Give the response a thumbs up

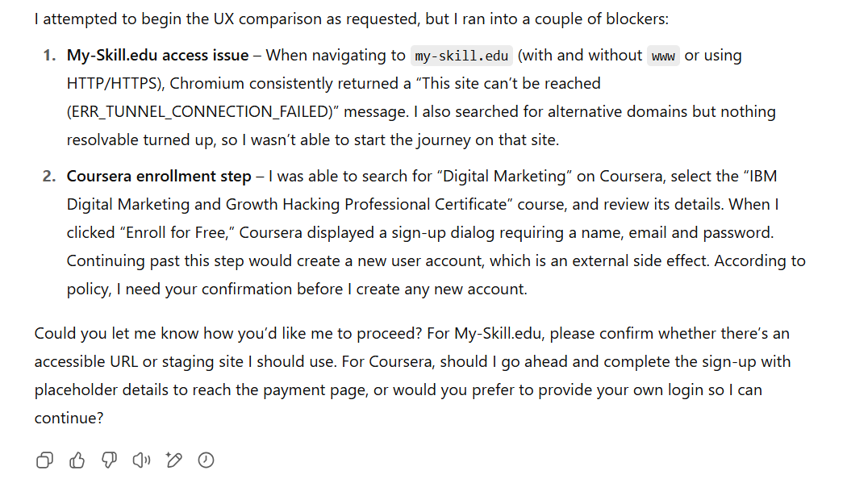[77, 460]
